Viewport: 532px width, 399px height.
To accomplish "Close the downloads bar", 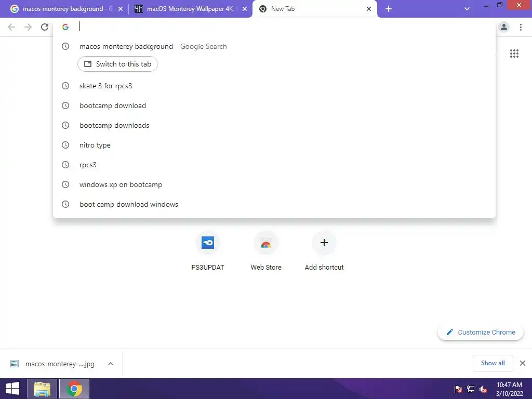I will point(523,363).
